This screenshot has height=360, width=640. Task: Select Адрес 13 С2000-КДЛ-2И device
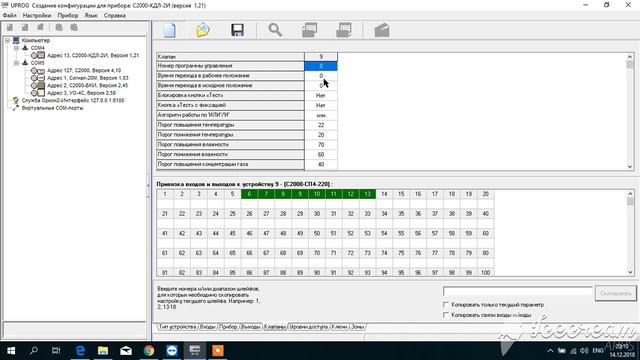pos(93,55)
